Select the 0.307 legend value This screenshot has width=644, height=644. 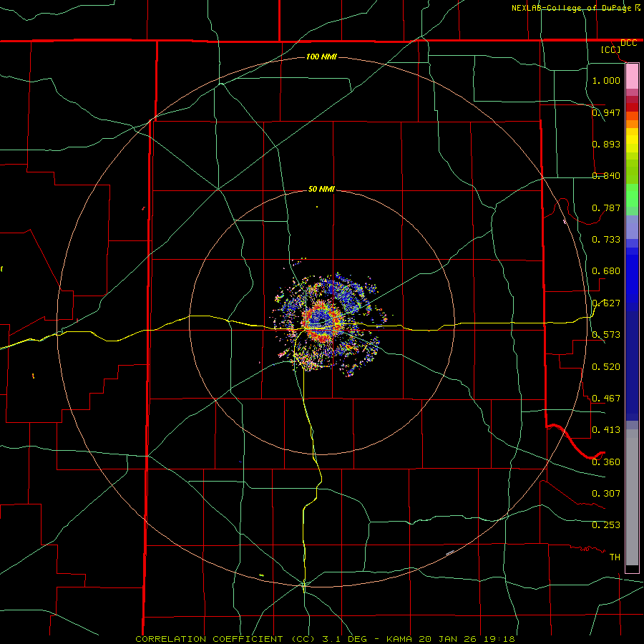pos(606,493)
